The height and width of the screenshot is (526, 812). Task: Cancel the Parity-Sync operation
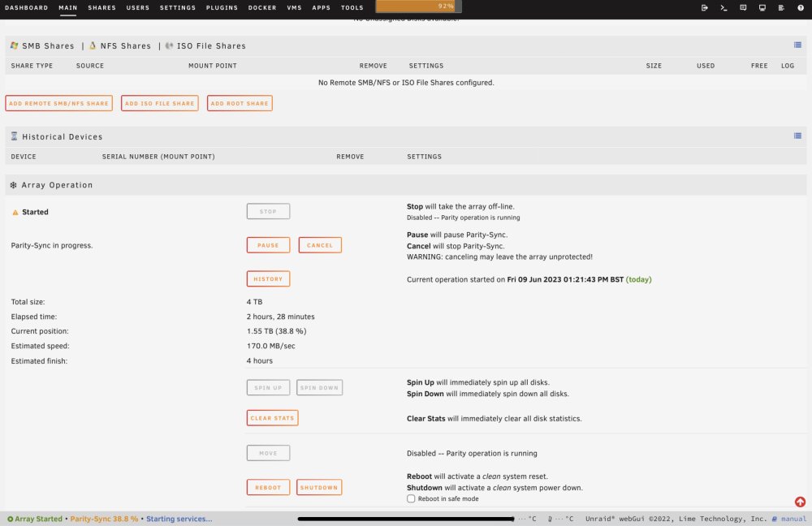pyautogui.click(x=320, y=245)
